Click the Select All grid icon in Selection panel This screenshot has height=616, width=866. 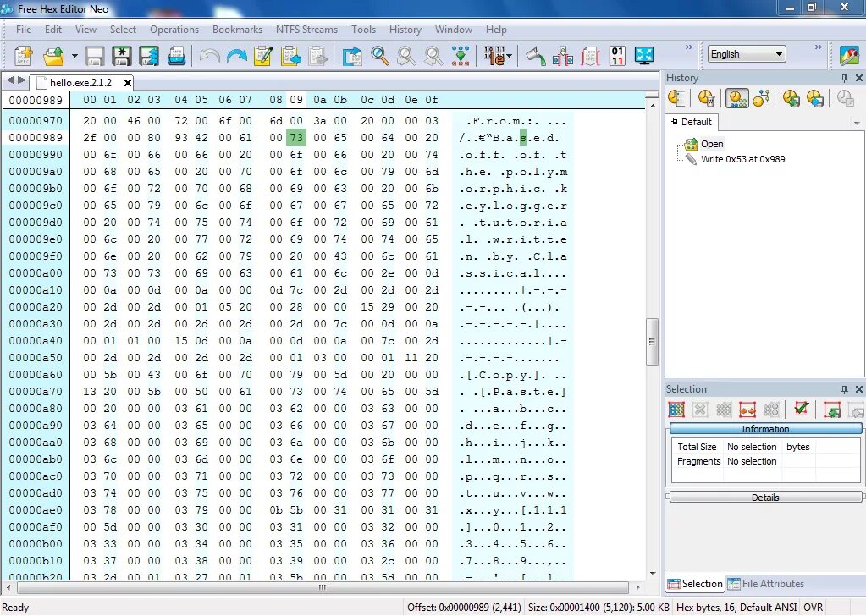click(x=676, y=410)
